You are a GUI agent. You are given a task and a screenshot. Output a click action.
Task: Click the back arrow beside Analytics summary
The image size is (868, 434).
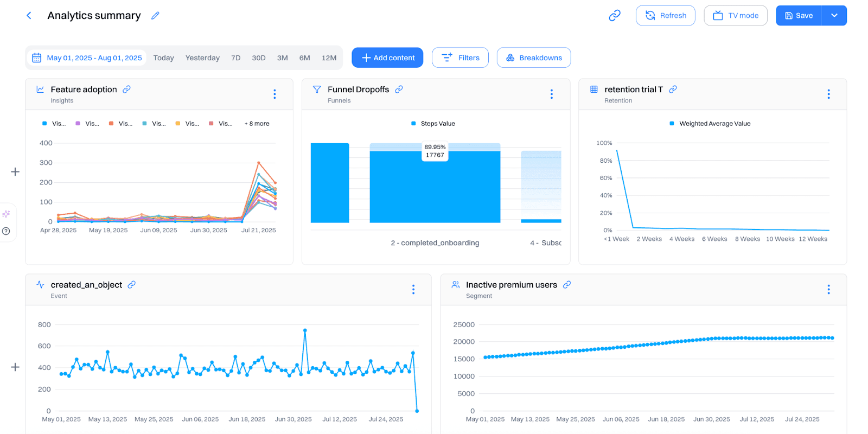(x=29, y=16)
